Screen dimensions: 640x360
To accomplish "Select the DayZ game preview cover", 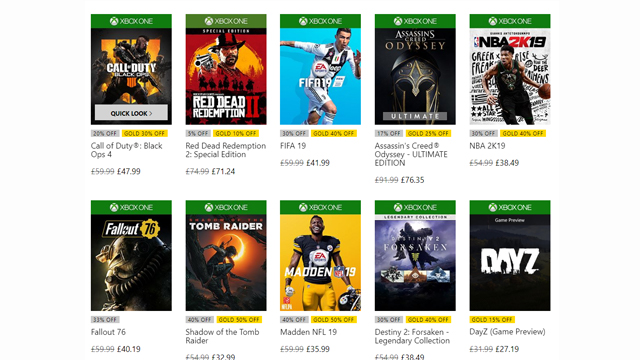I will 510,262.
